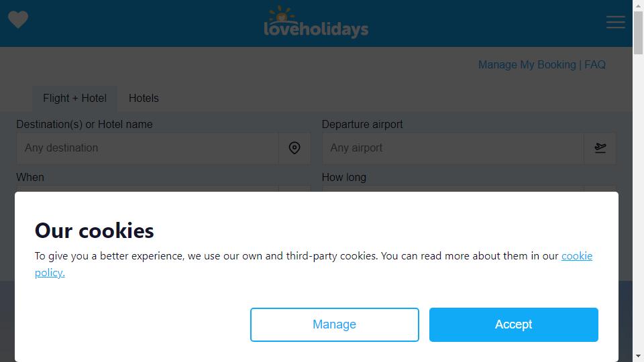Click the loveholidays logo
This screenshot has width=644, height=362.
(316, 23)
